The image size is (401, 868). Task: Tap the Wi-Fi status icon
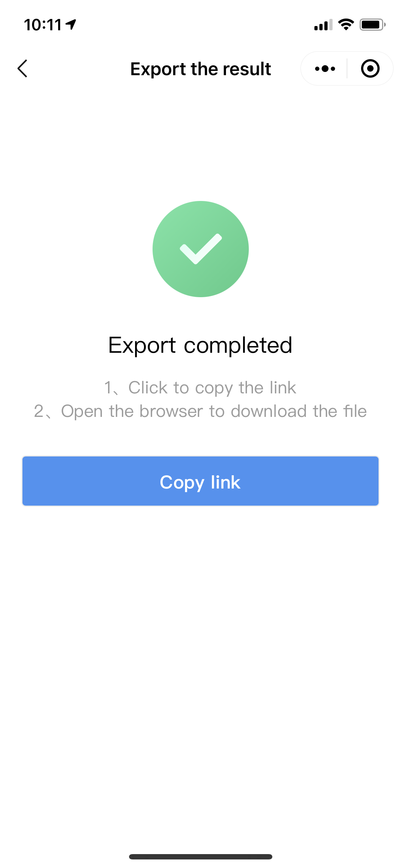click(346, 25)
